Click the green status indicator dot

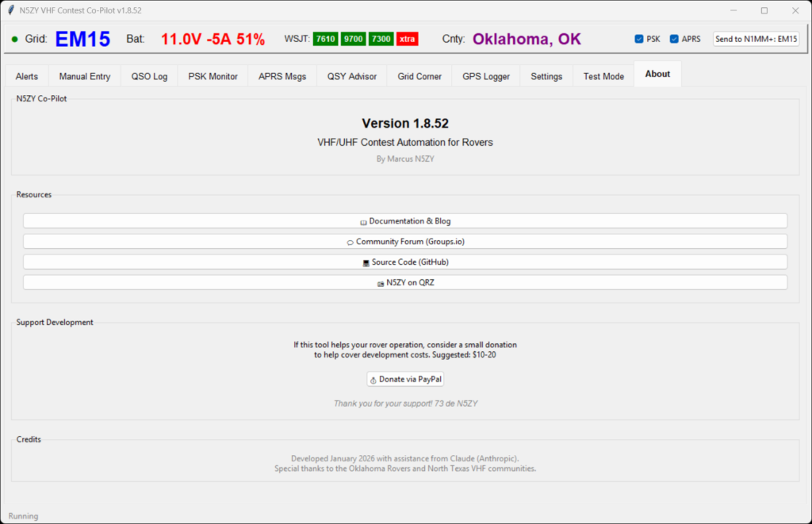(x=14, y=39)
